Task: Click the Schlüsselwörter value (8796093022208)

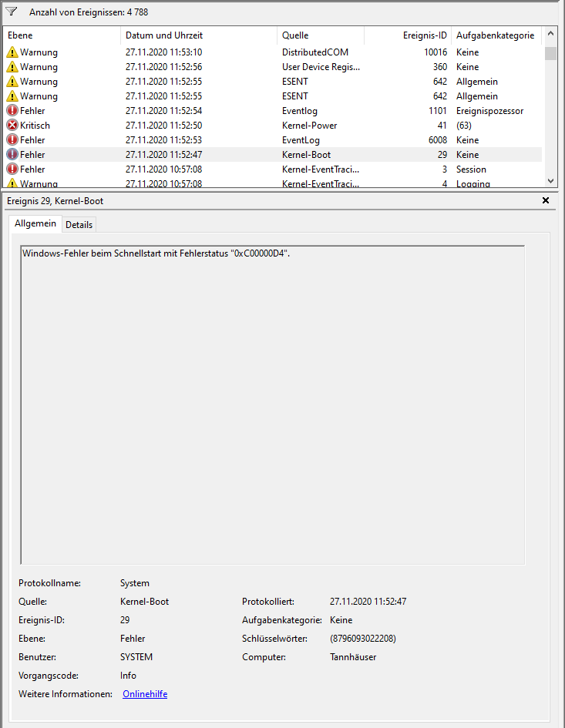Action: click(x=363, y=639)
